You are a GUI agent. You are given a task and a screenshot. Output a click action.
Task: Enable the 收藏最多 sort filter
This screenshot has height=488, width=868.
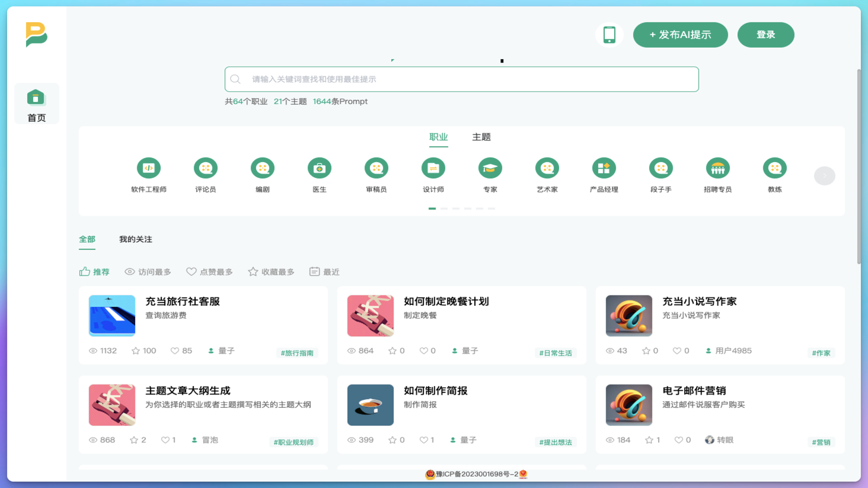(271, 272)
